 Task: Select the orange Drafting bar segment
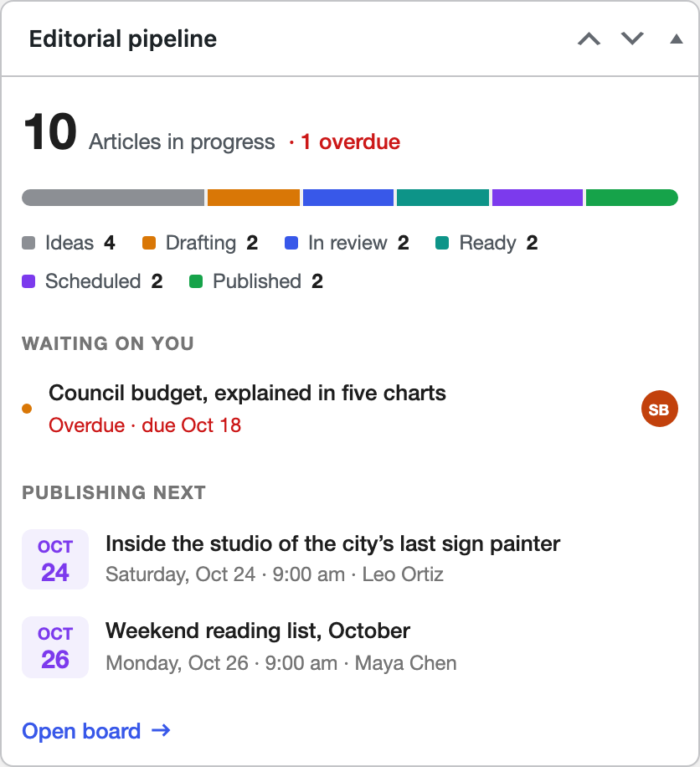(254, 198)
